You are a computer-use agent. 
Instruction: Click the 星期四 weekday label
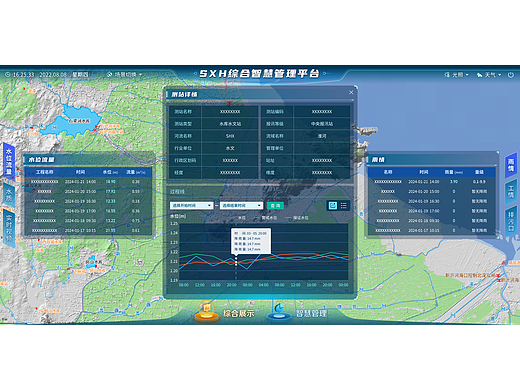pyautogui.click(x=80, y=75)
